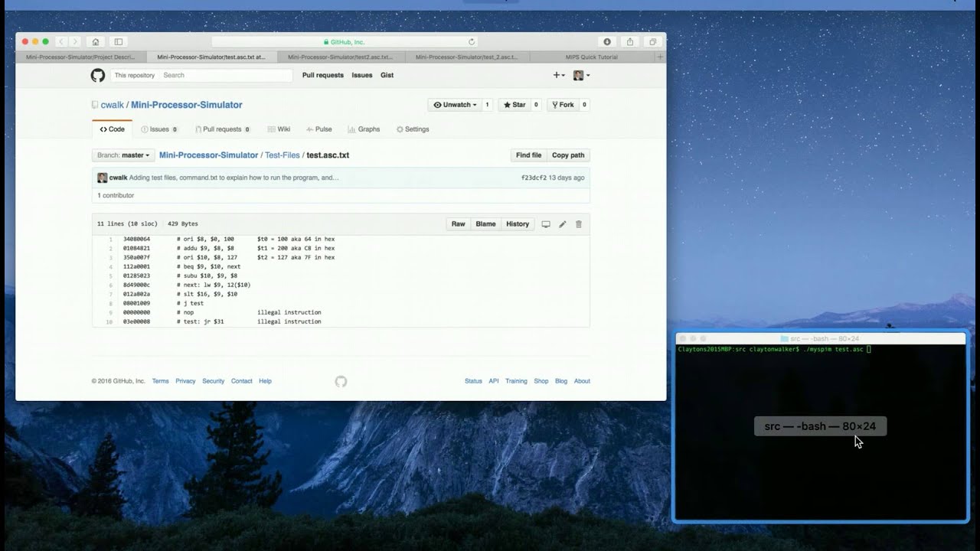
Task: Click the footer GitHub mark icon
Action: click(341, 381)
